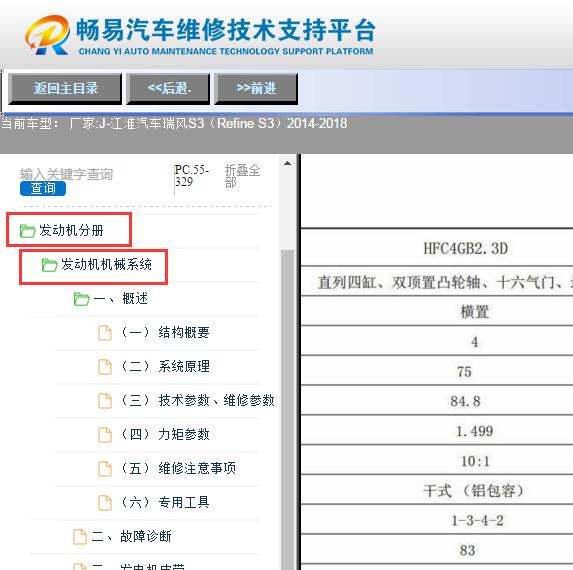The height and width of the screenshot is (570, 573).
Task: Click the current model text 江淮汽车瑞风S3
Action: point(156,124)
